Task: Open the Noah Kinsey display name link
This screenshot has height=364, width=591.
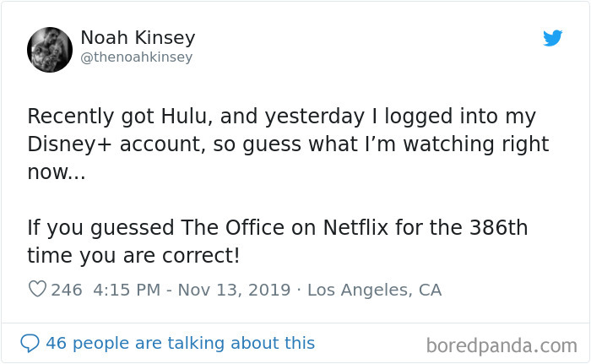Action: pos(138,38)
